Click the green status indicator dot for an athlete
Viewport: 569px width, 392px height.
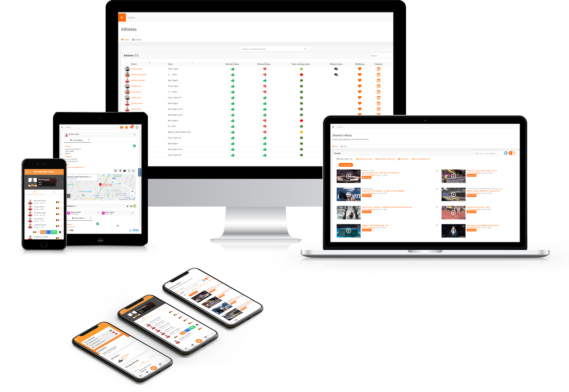pos(301,69)
